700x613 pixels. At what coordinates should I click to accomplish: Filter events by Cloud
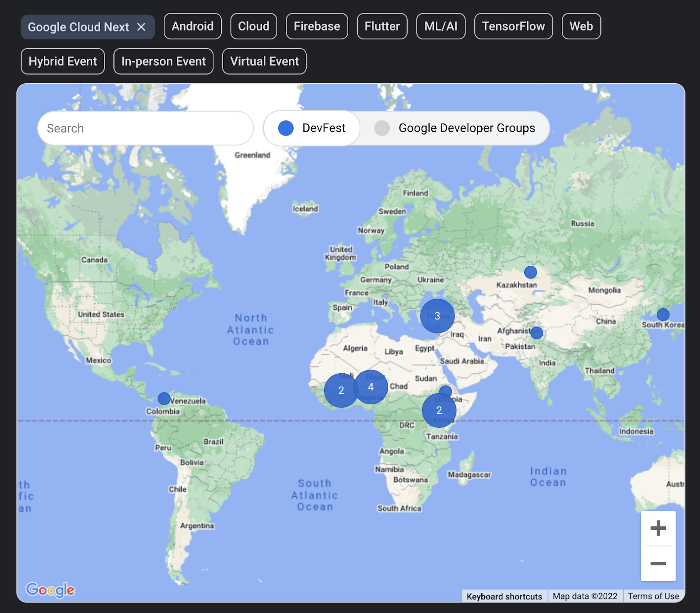click(x=254, y=26)
